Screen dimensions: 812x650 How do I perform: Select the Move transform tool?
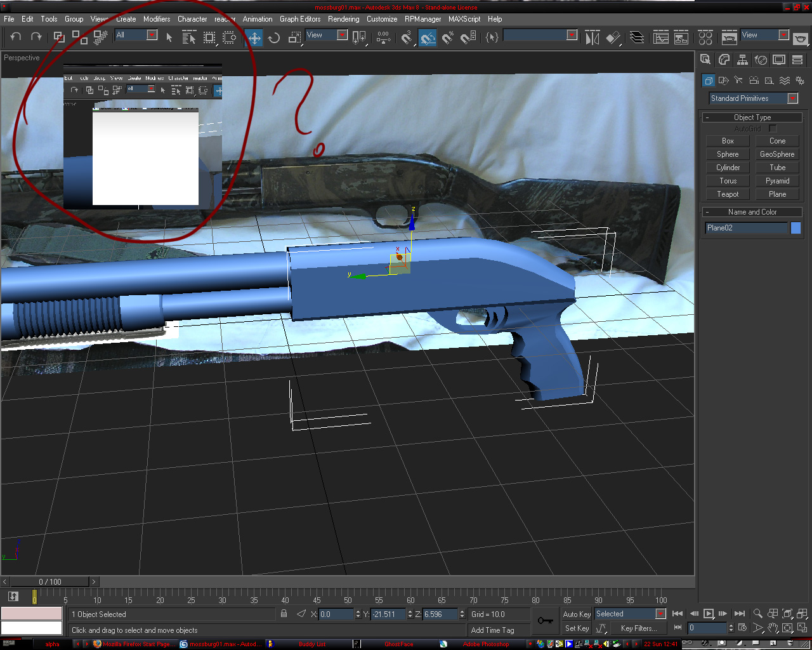(x=254, y=37)
